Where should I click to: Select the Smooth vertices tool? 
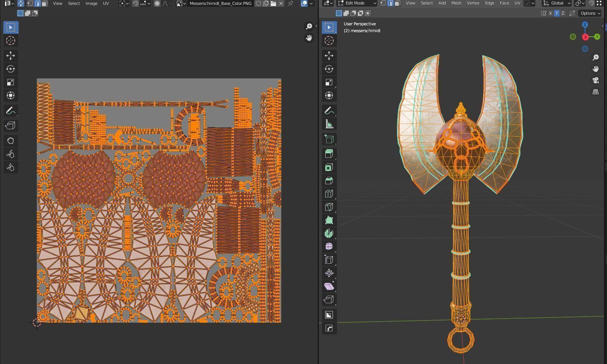pyautogui.click(x=329, y=246)
